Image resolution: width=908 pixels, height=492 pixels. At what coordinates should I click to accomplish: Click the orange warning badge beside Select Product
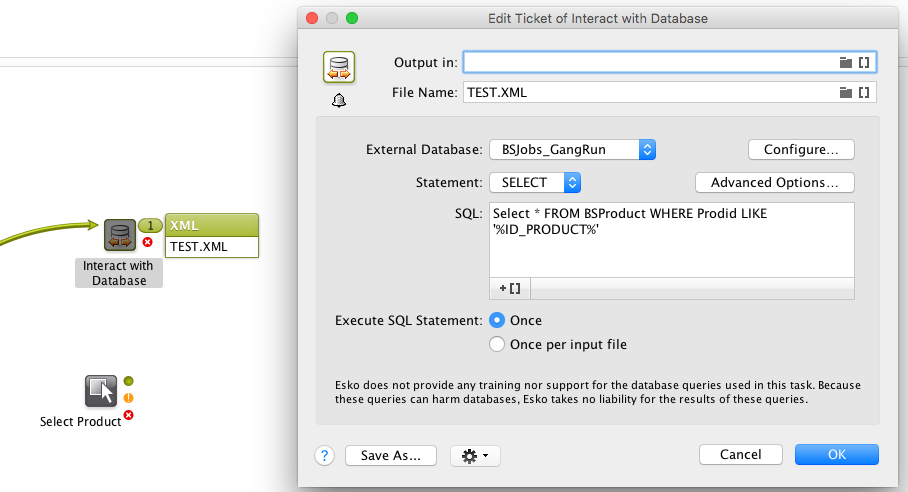coord(129,398)
